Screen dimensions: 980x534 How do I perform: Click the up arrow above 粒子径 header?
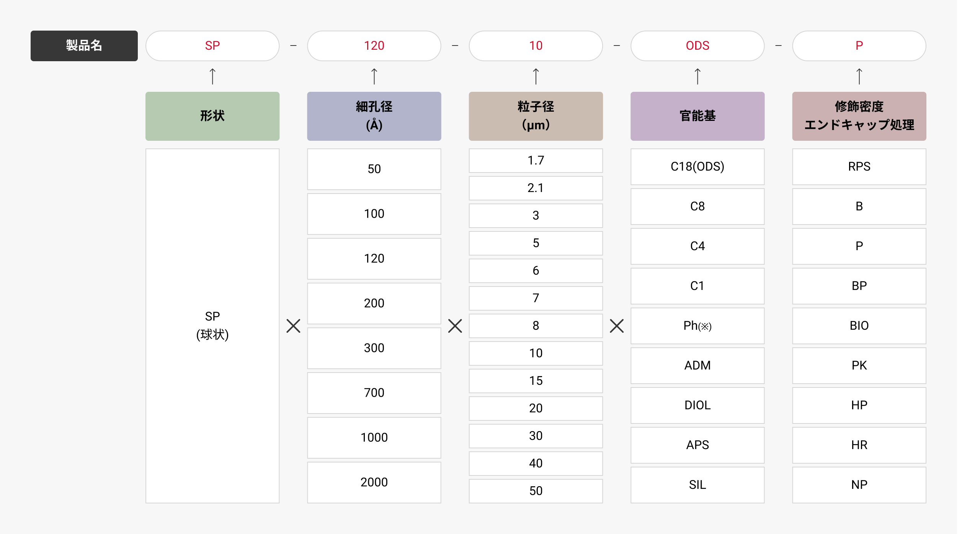coord(536,76)
